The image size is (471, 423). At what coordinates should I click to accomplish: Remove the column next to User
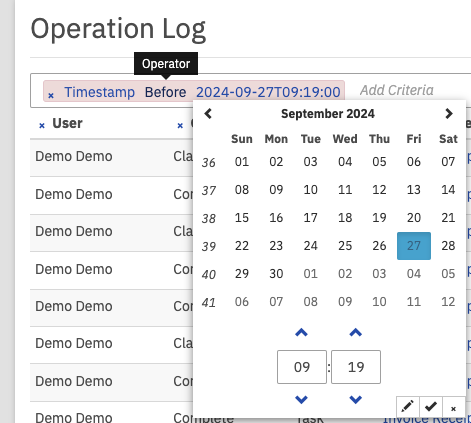pos(180,125)
